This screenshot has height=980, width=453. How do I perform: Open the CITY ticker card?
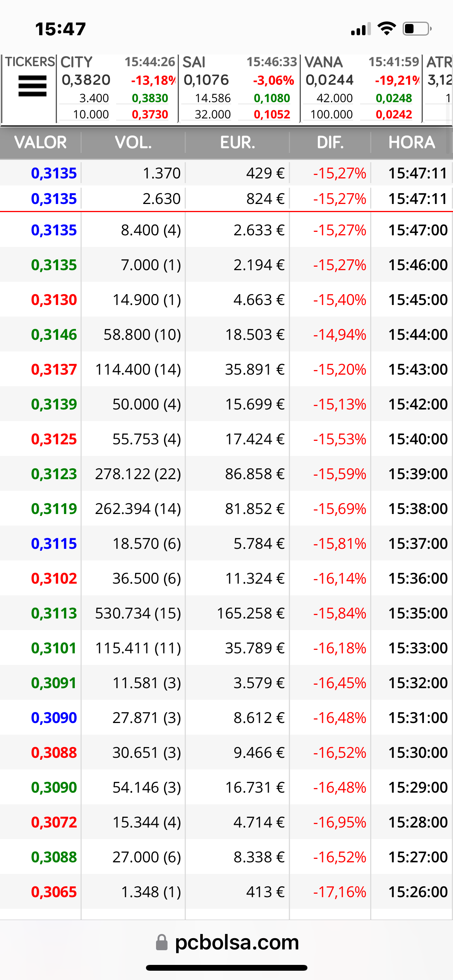click(117, 88)
